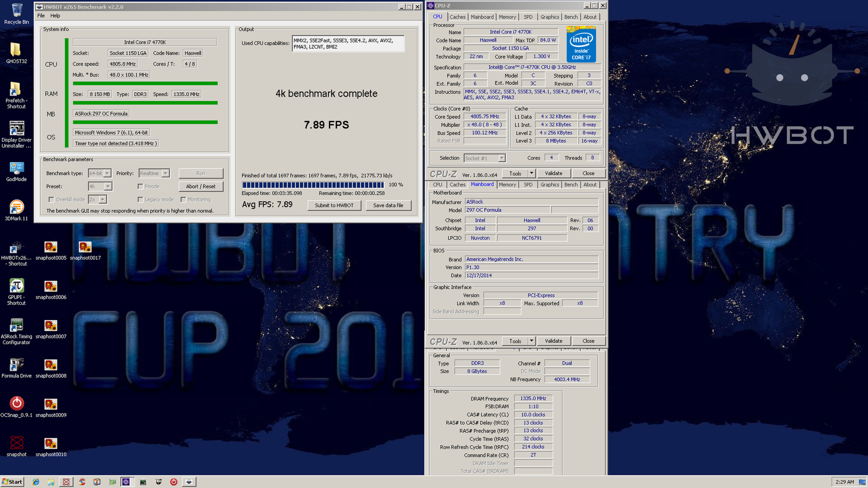Click the benchmark progress bar at 100%
Image resolution: width=868 pixels, height=488 pixels.
tap(313, 185)
